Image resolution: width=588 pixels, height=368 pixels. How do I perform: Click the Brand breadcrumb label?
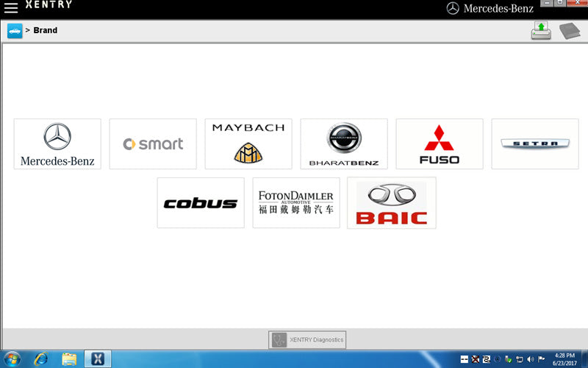pos(46,31)
